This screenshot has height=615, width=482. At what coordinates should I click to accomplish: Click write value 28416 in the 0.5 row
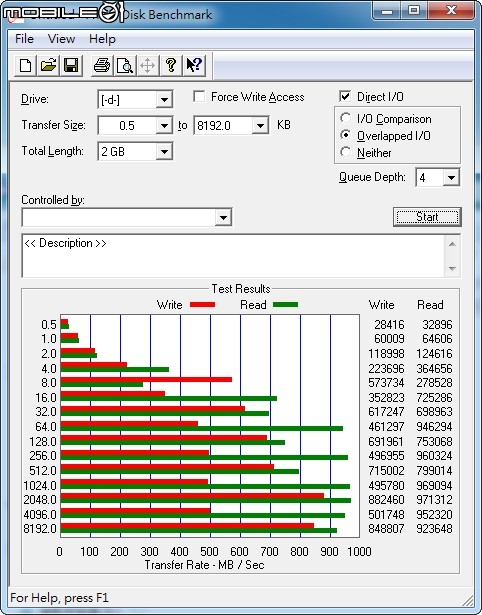[389, 325]
